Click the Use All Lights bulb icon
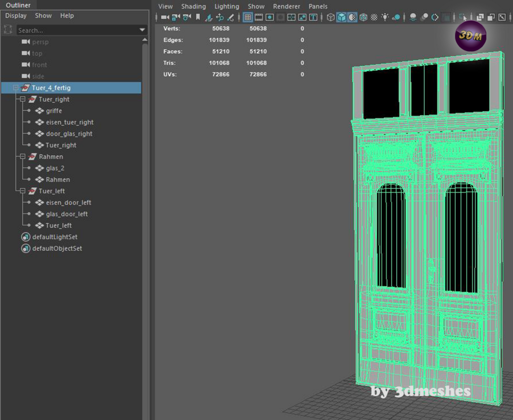This screenshot has width=513, height=420. point(385,17)
